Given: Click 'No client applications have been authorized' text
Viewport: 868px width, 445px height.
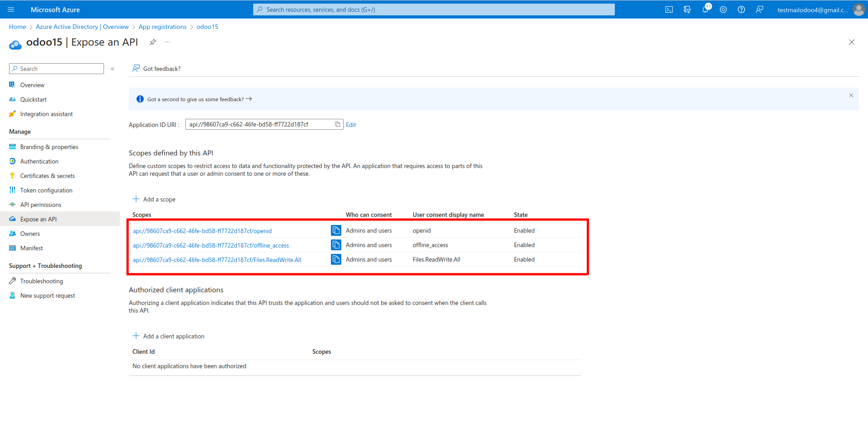Looking at the screenshot, I should tap(189, 366).
